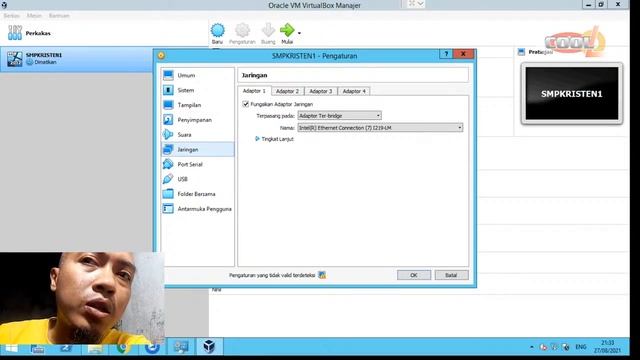Open the Berkas menu
The height and width of the screenshot is (360, 640).
pyautogui.click(x=11, y=16)
